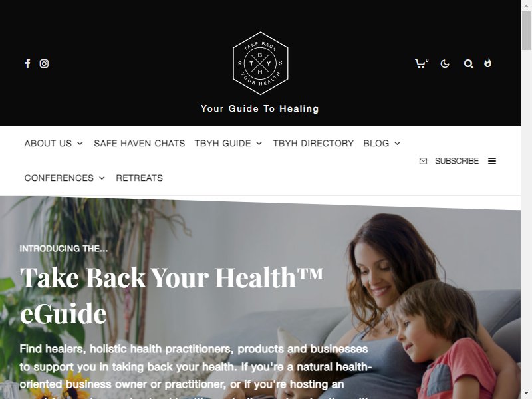Open trending posts with the flame icon
The height and width of the screenshot is (399, 532).
(488, 63)
